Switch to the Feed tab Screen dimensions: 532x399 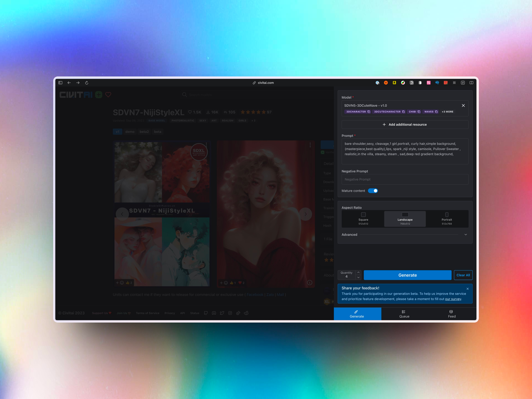coord(452,314)
